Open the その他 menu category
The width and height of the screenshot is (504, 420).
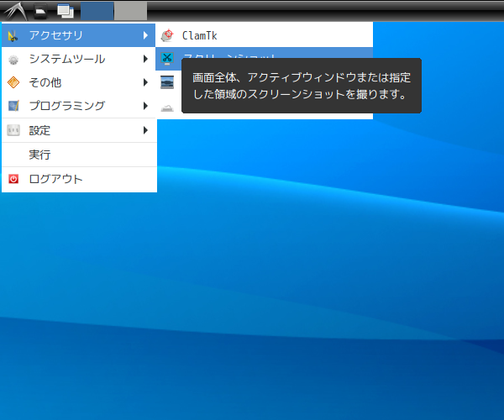79,82
